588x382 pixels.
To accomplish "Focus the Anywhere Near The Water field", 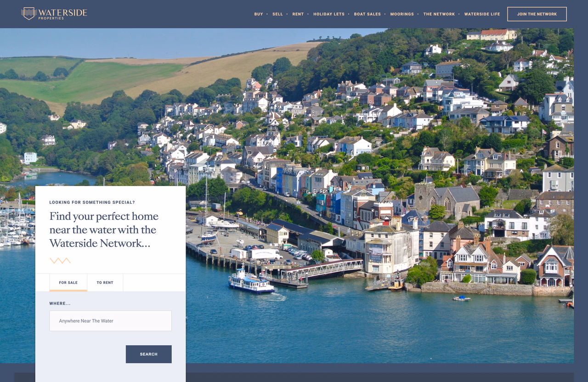I will tap(110, 321).
